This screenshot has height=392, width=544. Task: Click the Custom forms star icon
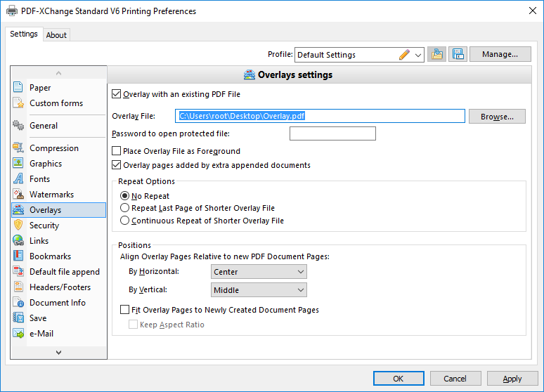(x=18, y=103)
